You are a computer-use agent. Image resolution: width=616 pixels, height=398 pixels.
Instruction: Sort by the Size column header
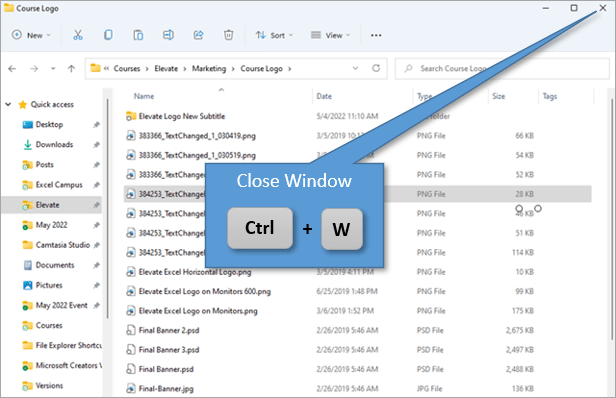499,96
